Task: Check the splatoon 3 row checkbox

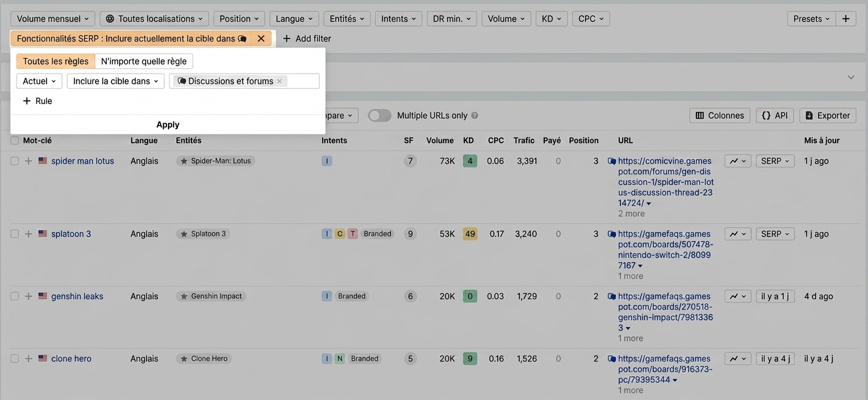Action: click(15, 234)
